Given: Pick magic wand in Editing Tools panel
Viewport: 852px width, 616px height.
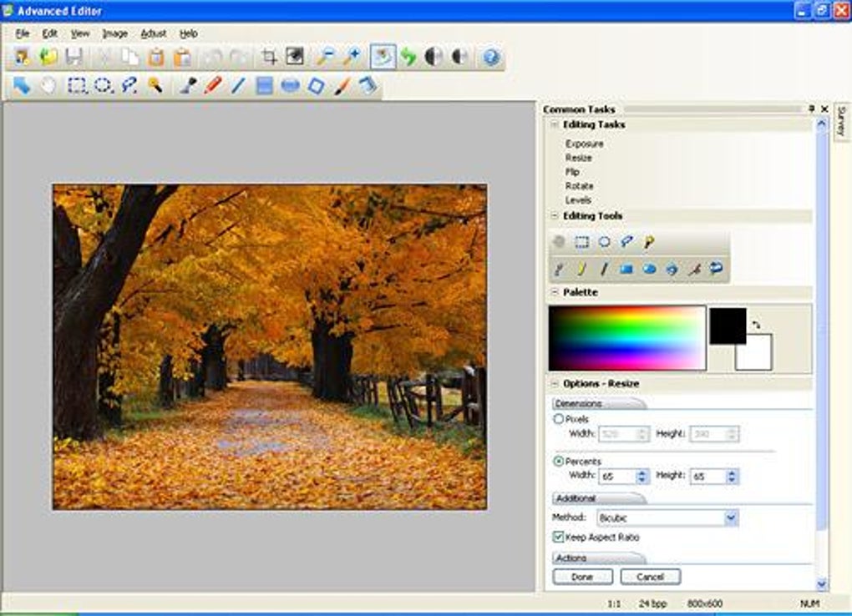Looking at the screenshot, I should (x=649, y=242).
